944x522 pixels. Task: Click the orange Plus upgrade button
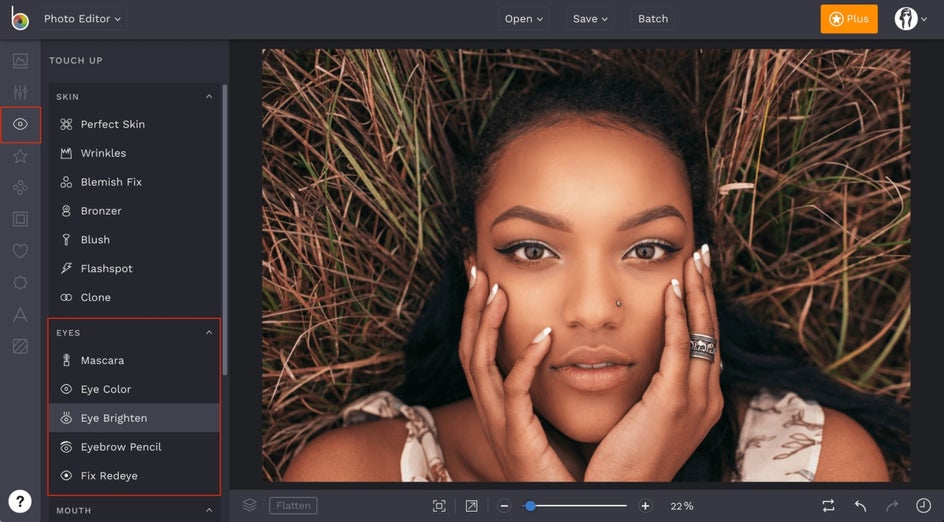pyautogui.click(x=849, y=19)
